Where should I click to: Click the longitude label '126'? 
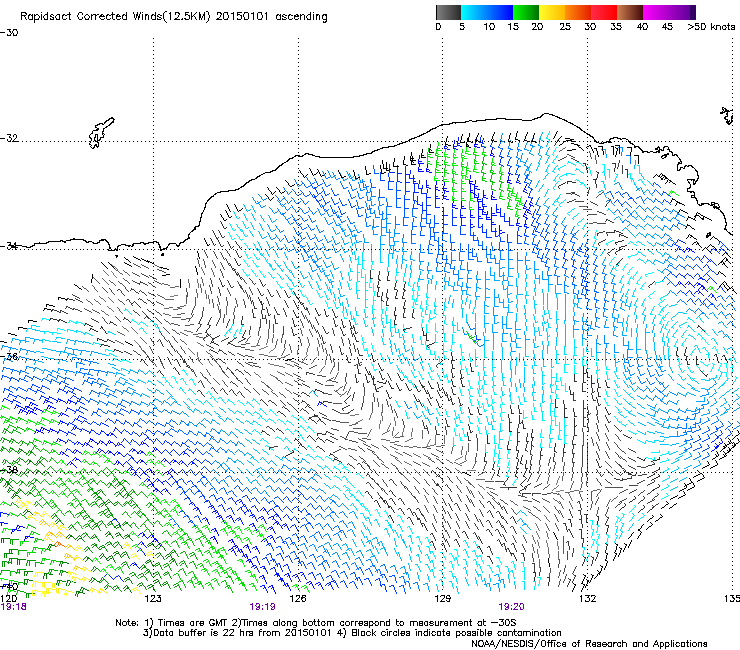coord(298,599)
